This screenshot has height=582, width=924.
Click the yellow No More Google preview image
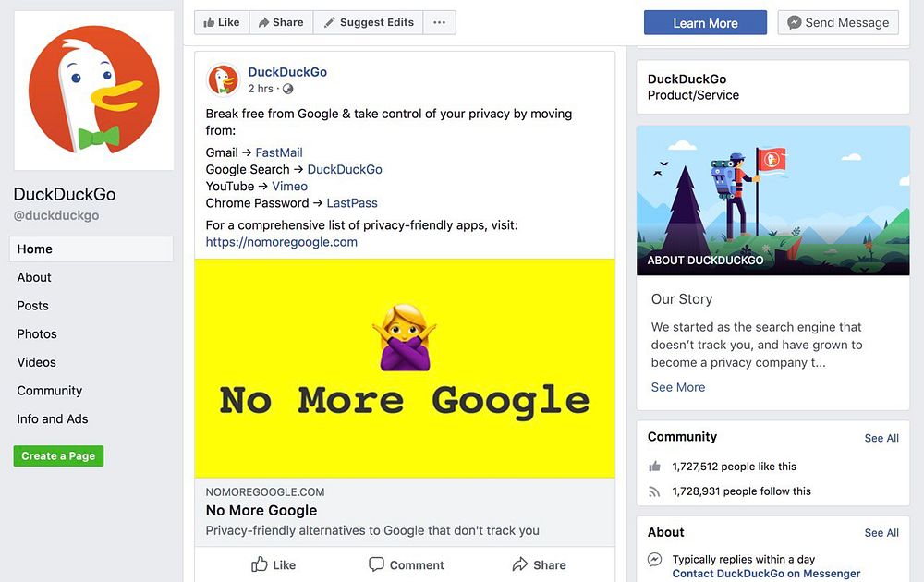coord(405,369)
